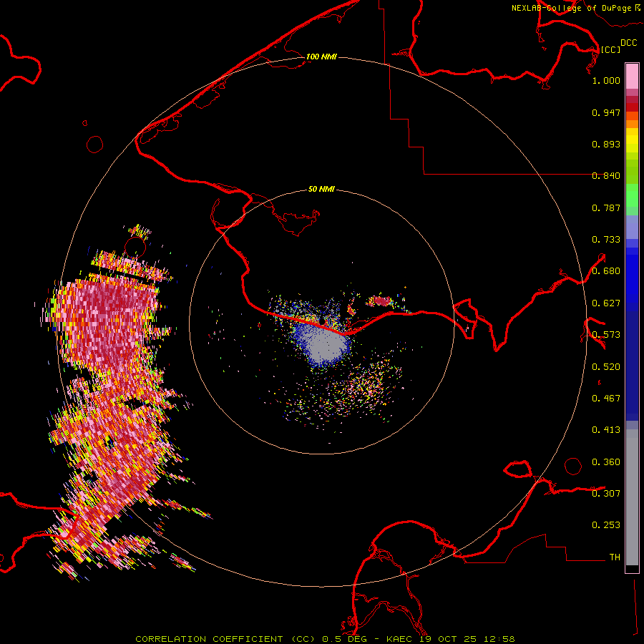Click the 0.360 color scale label

pos(606,462)
